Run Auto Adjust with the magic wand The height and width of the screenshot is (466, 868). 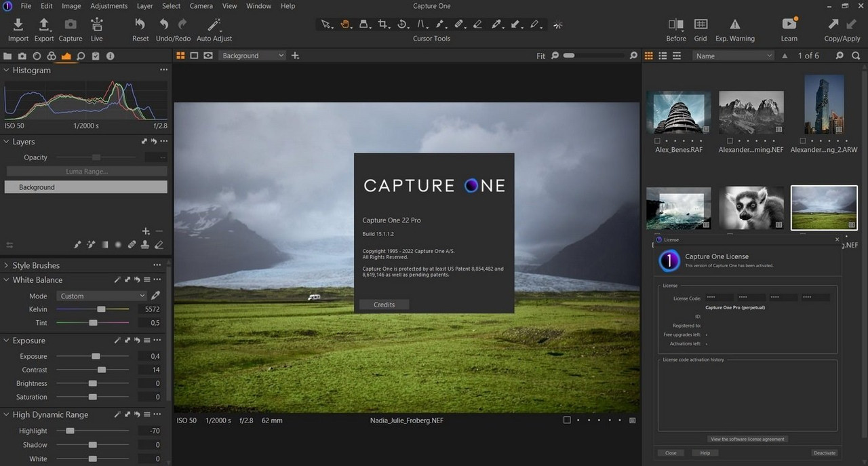tap(214, 25)
